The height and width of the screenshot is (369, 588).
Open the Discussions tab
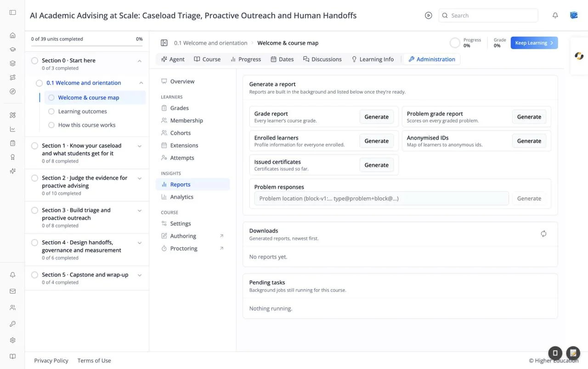click(322, 59)
